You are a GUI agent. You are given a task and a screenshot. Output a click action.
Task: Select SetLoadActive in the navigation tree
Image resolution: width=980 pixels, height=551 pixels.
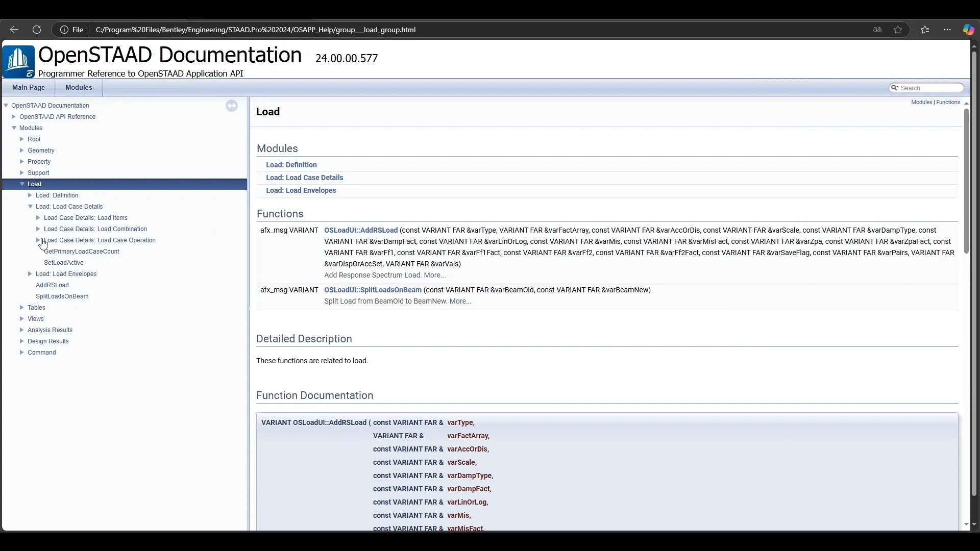point(63,263)
